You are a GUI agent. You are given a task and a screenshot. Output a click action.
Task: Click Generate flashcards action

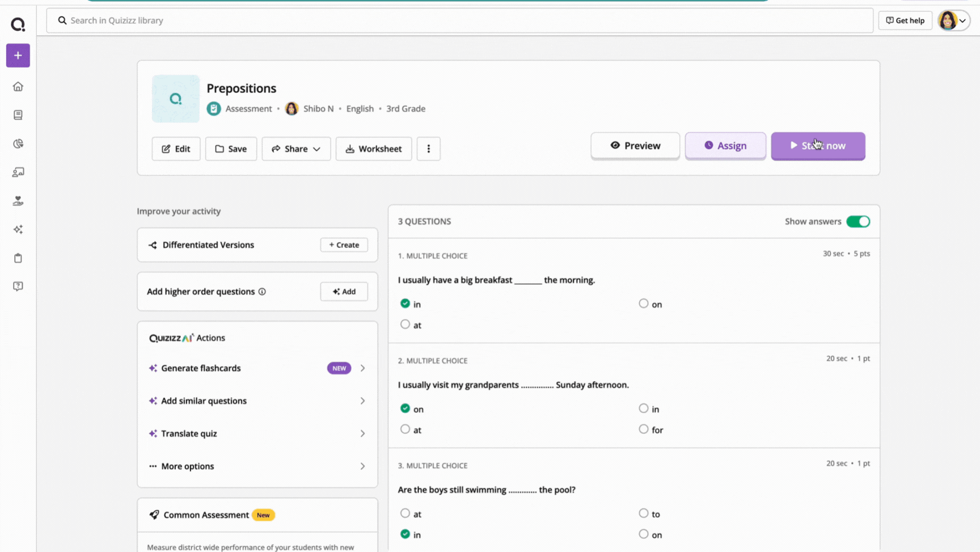click(x=257, y=368)
